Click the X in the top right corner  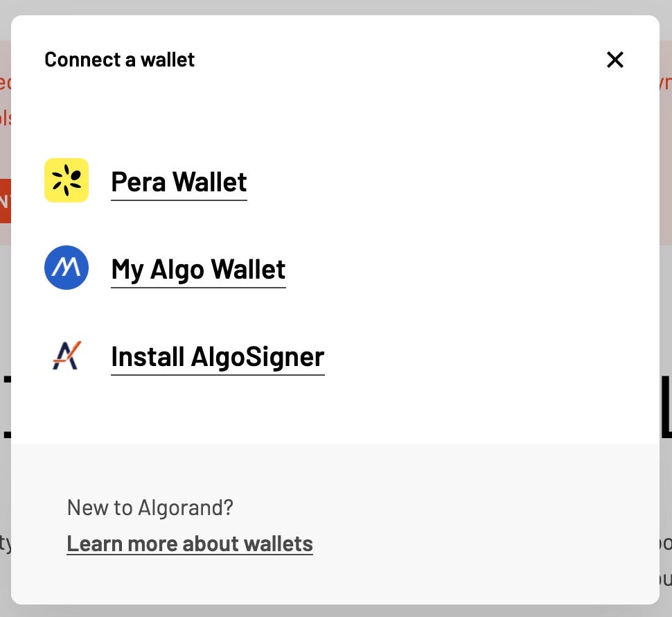[x=615, y=60]
